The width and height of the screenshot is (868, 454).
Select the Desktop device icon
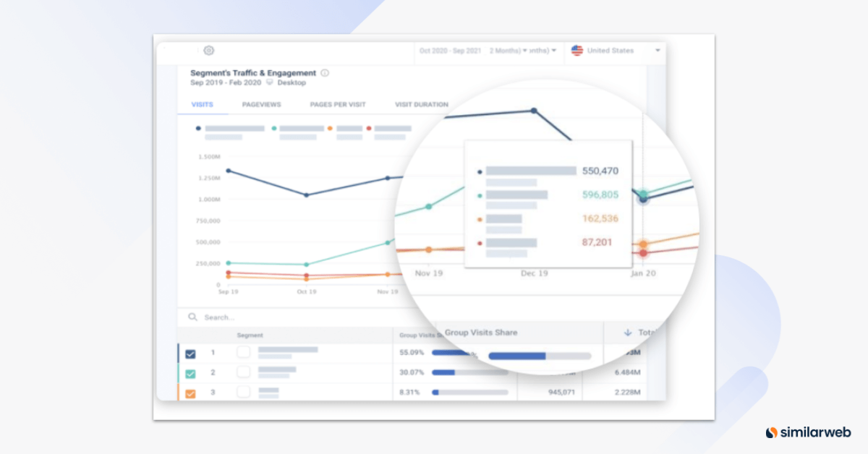(270, 82)
